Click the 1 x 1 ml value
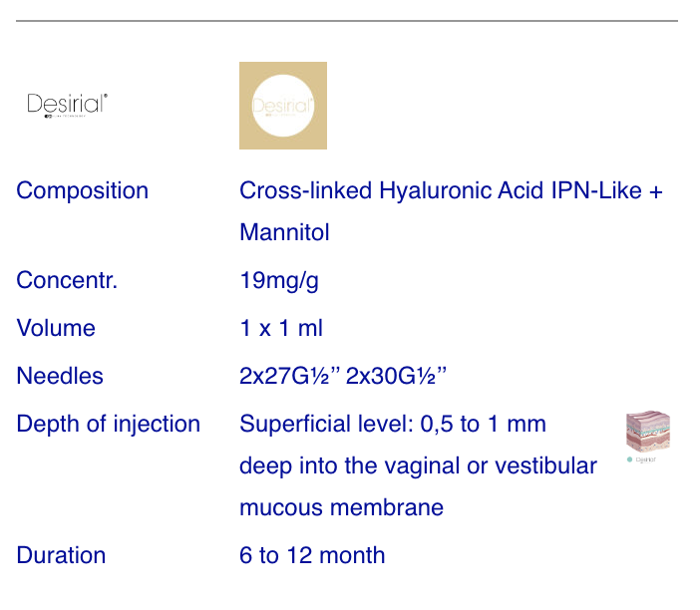 [x=281, y=328]
